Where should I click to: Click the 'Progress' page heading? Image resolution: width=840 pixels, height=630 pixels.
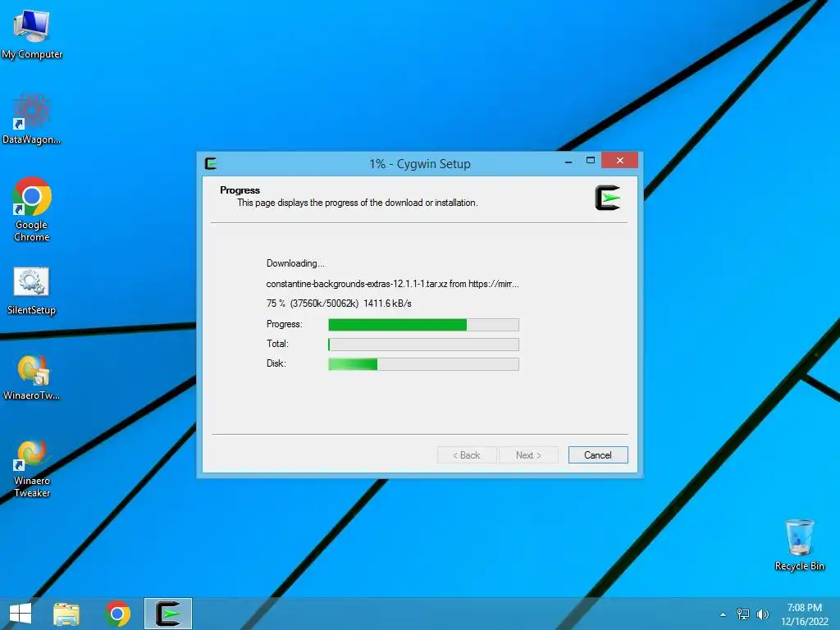point(240,190)
